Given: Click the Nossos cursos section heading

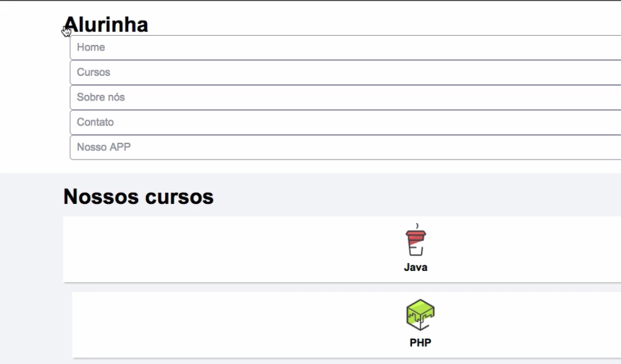Looking at the screenshot, I should (138, 197).
